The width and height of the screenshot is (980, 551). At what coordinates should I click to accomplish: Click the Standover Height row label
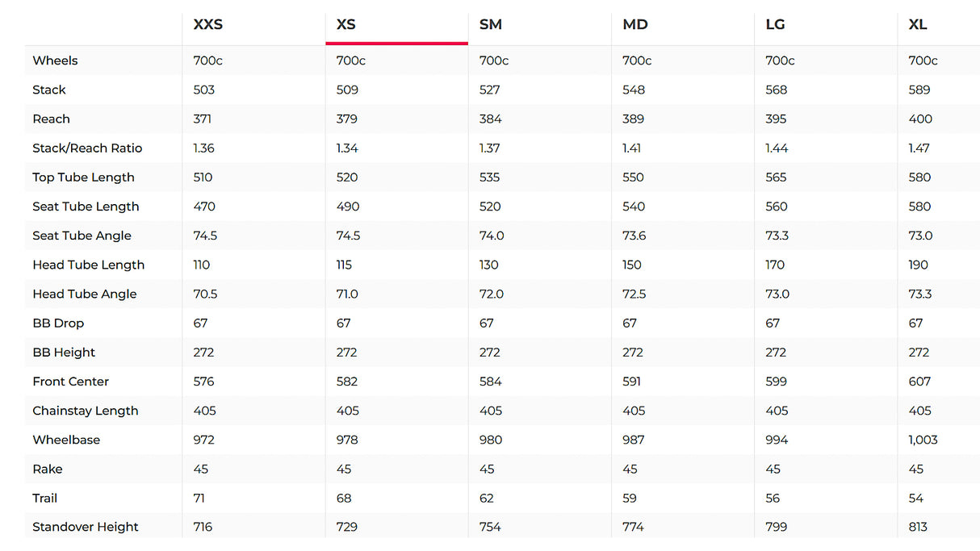[x=86, y=527]
